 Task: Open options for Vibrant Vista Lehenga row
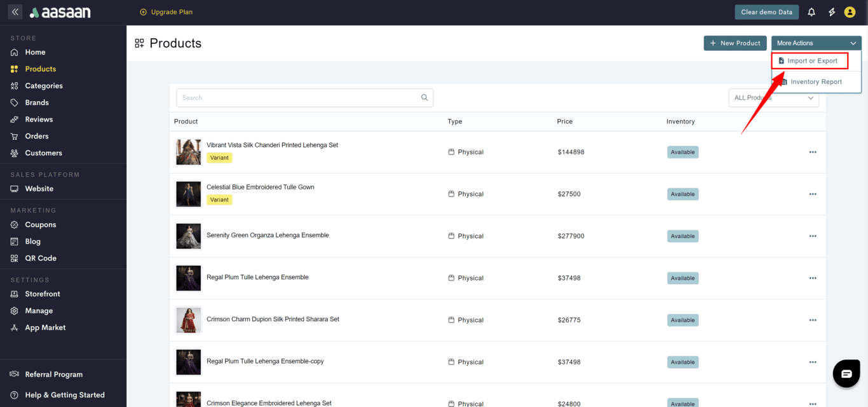pyautogui.click(x=812, y=153)
